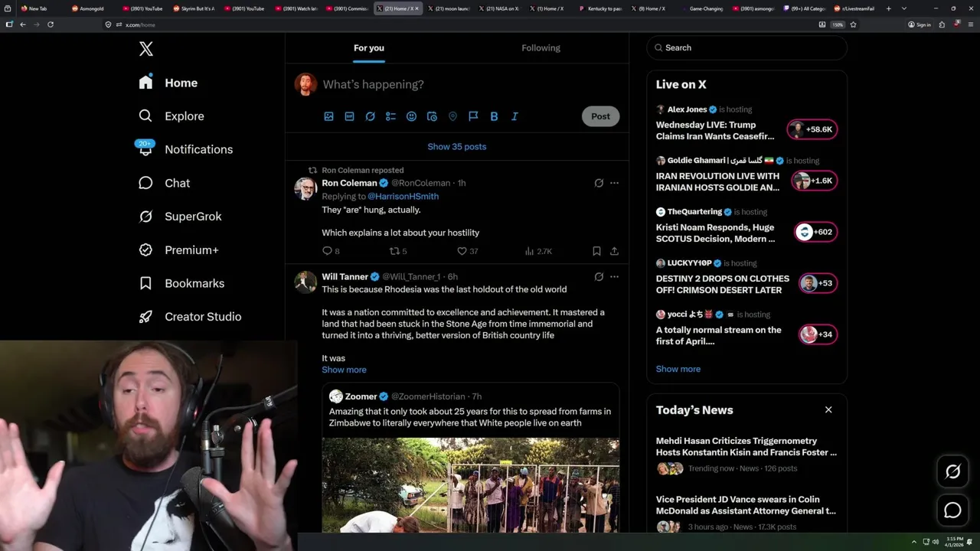Share Ron Coleman's post
The width and height of the screenshot is (980, 551).
[x=614, y=251]
